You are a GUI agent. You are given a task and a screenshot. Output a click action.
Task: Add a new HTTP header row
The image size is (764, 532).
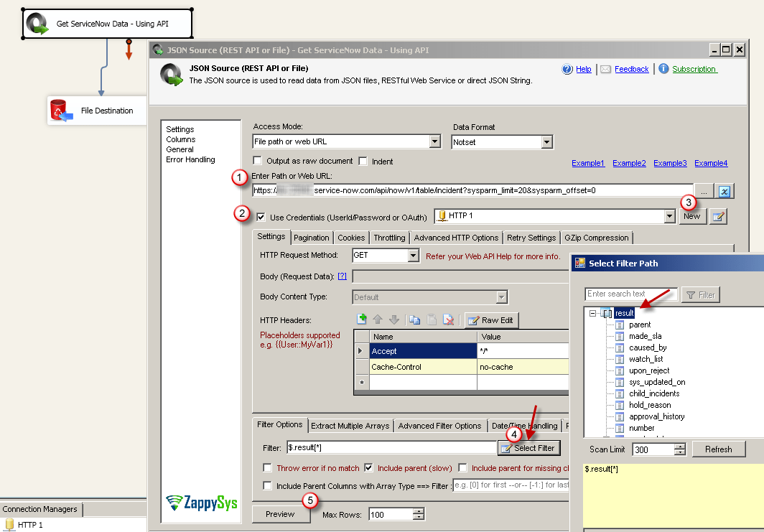361,319
